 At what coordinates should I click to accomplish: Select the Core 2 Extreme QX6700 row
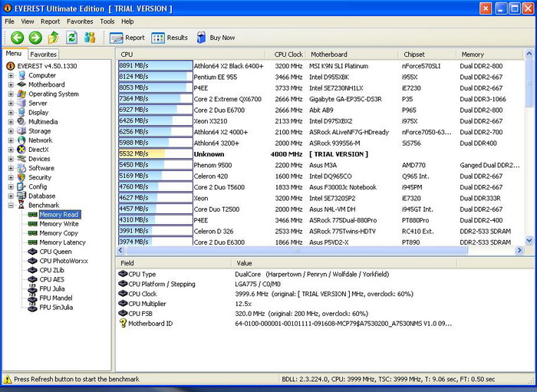coord(321,99)
